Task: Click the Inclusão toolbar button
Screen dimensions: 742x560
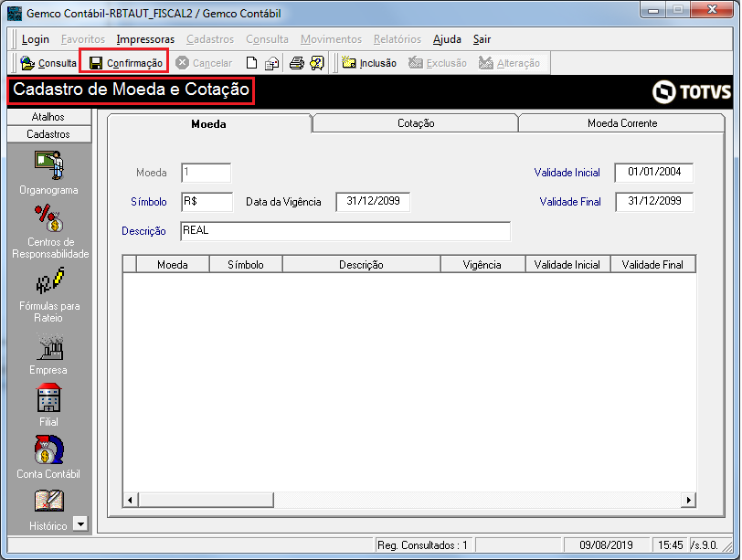Action: click(369, 63)
